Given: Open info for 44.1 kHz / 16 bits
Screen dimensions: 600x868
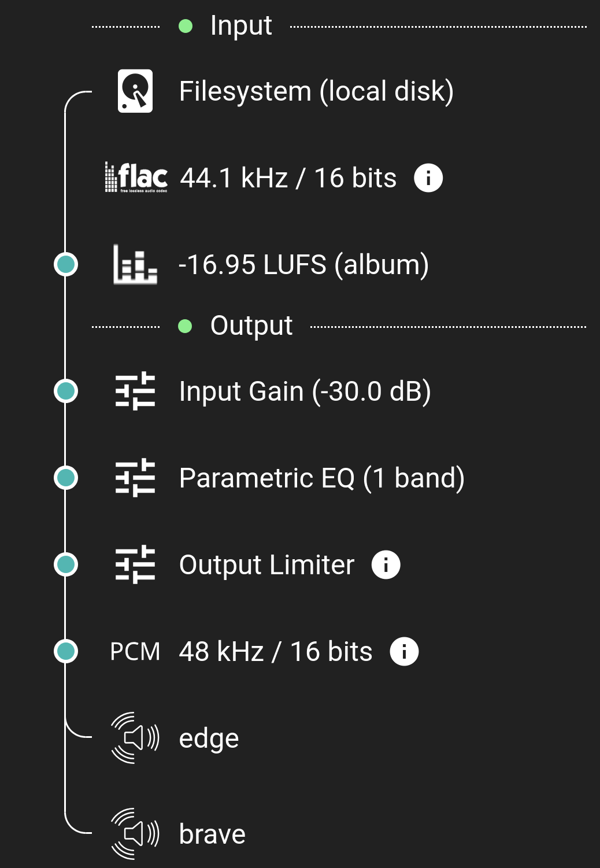Looking at the screenshot, I should click(x=428, y=178).
